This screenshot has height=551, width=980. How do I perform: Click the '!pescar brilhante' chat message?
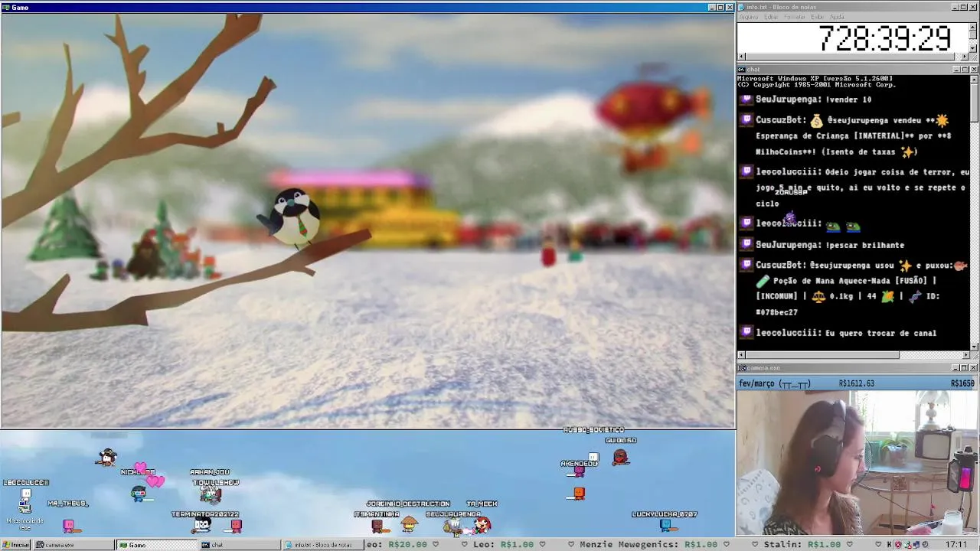pyautogui.click(x=830, y=245)
